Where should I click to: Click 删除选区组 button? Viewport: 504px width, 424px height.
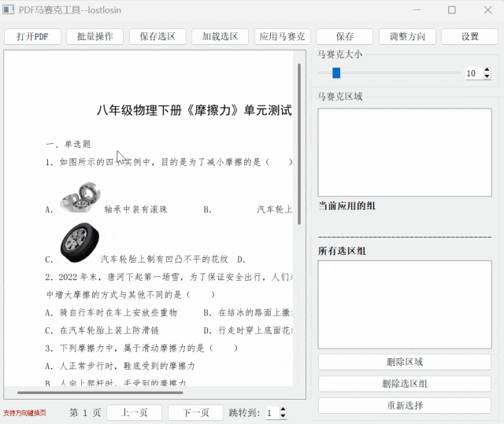pyautogui.click(x=405, y=384)
